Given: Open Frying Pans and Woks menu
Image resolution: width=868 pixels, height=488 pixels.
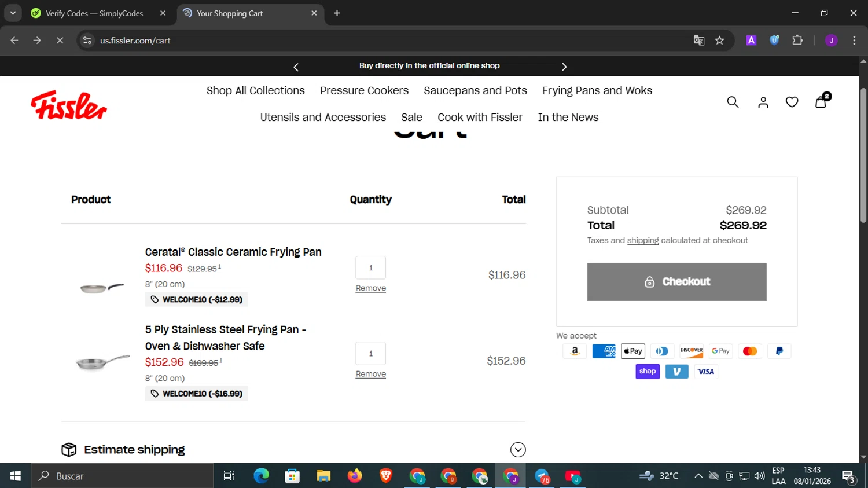Looking at the screenshot, I should tap(597, 91).
